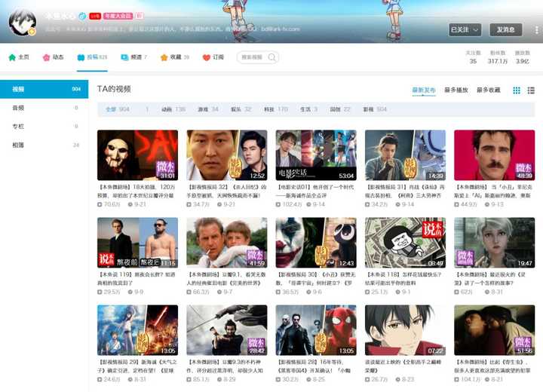This screenshot has width=543, height=392.
Task: Open the 【木鱼说 118】 video title link
Action: tap(405, 279)
